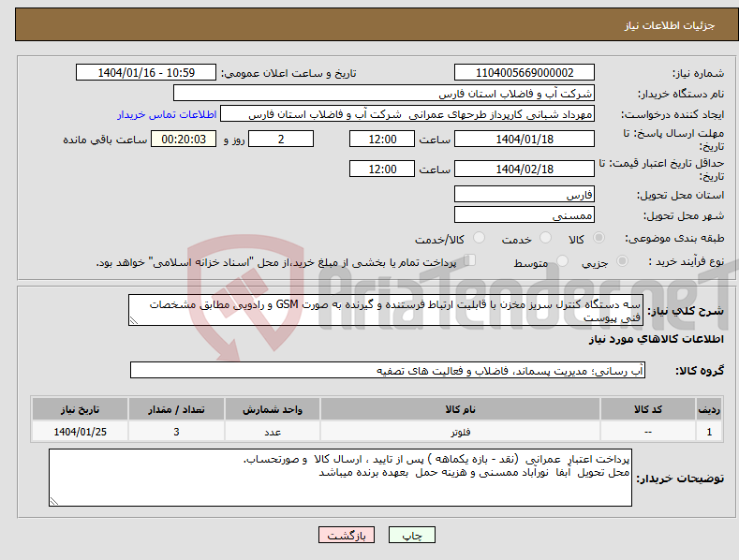Select the جزیی purchase type radio

click(x=622, y=260)
